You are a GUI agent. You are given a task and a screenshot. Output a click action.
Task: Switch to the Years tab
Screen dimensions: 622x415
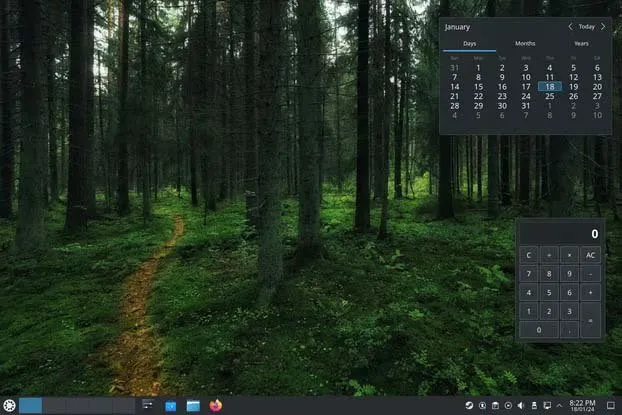point(581,44)
